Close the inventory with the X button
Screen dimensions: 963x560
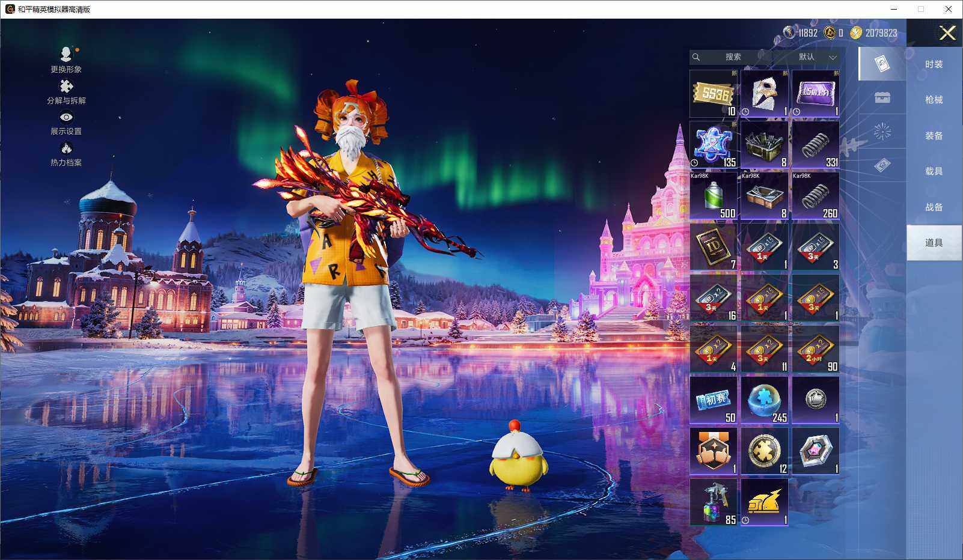[947, 33]
